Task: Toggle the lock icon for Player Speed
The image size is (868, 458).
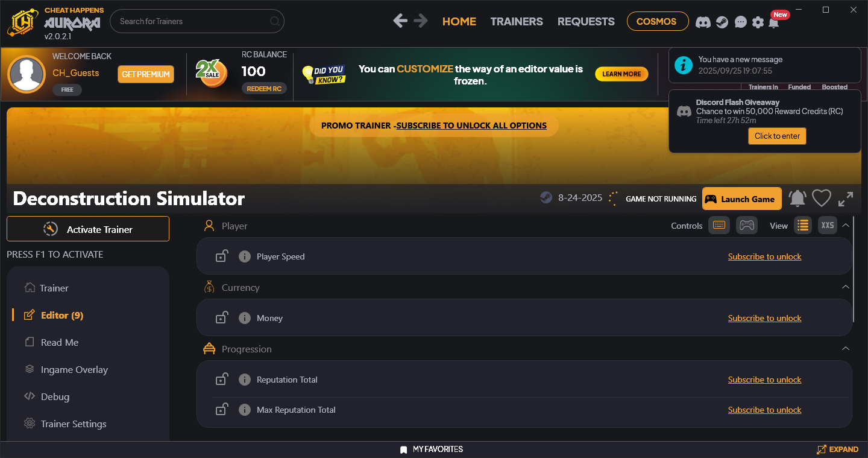Action: tap(222, 256)
